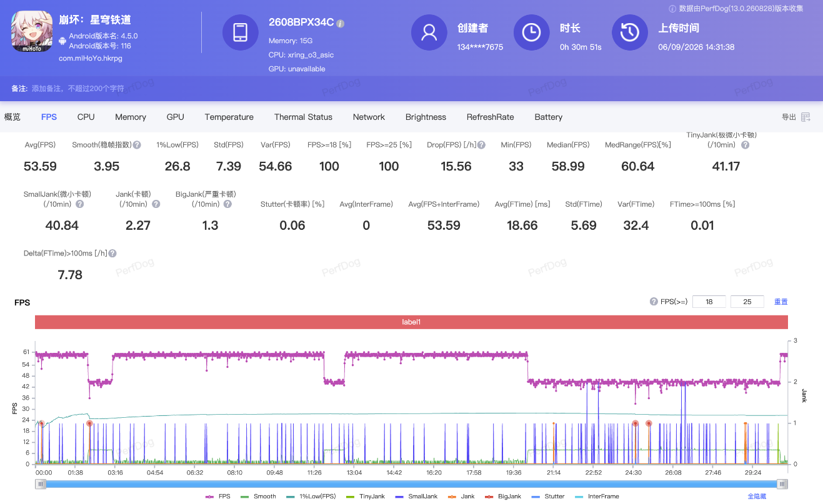Switch to the GPU tab
823x504 pixels.
pos(176,117)
